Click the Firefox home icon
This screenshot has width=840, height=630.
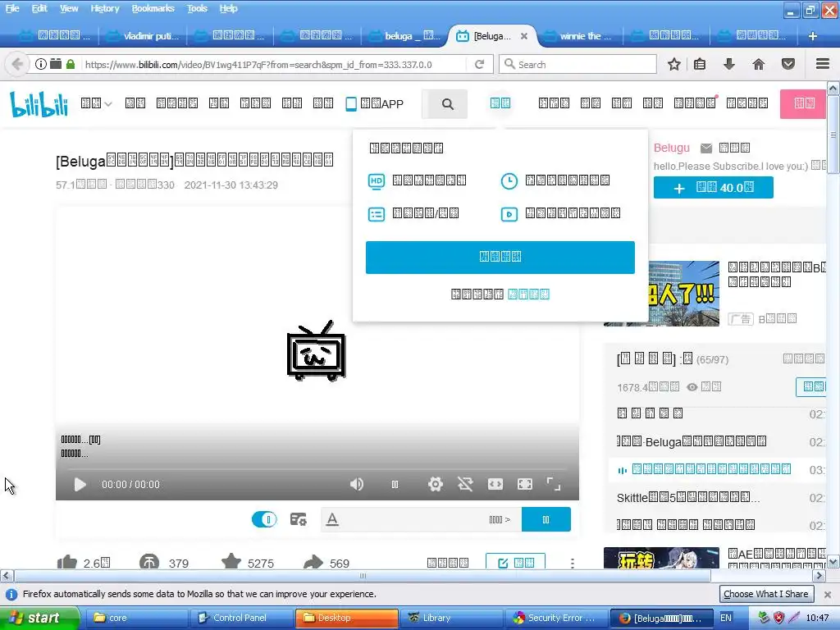(x=758, y=64)
